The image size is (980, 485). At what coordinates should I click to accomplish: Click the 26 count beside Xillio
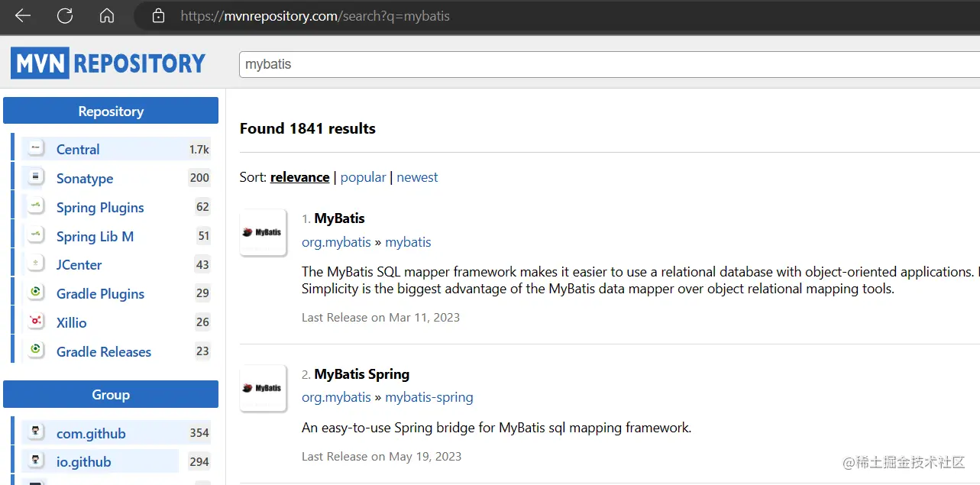[202, 322]
